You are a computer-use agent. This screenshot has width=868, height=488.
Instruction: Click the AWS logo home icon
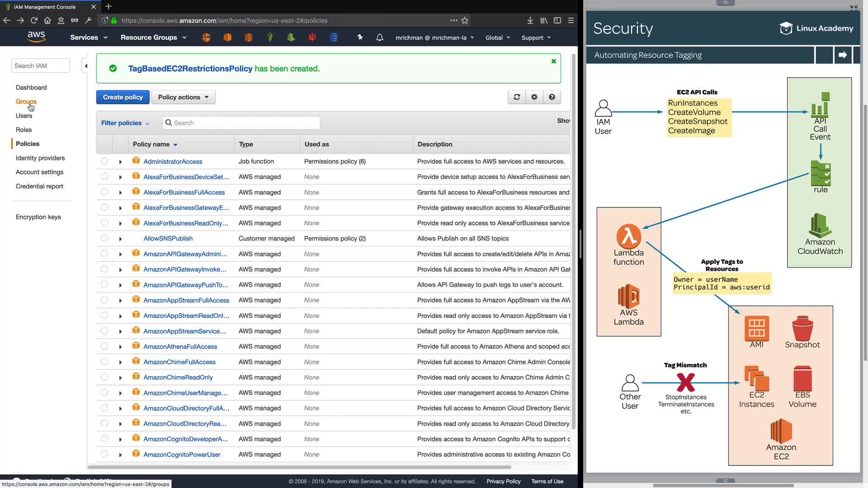36,37
